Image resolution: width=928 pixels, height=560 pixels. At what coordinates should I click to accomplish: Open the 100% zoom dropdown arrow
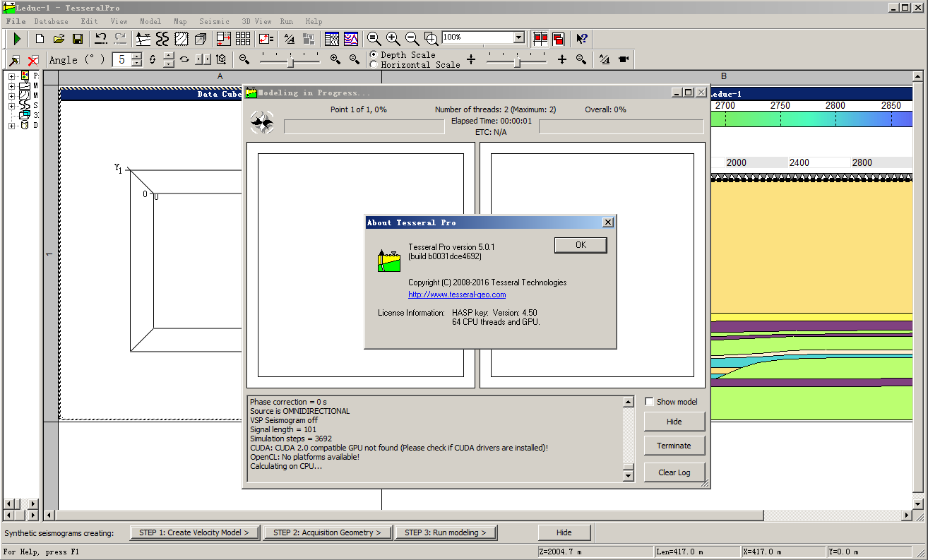[519, 37]
